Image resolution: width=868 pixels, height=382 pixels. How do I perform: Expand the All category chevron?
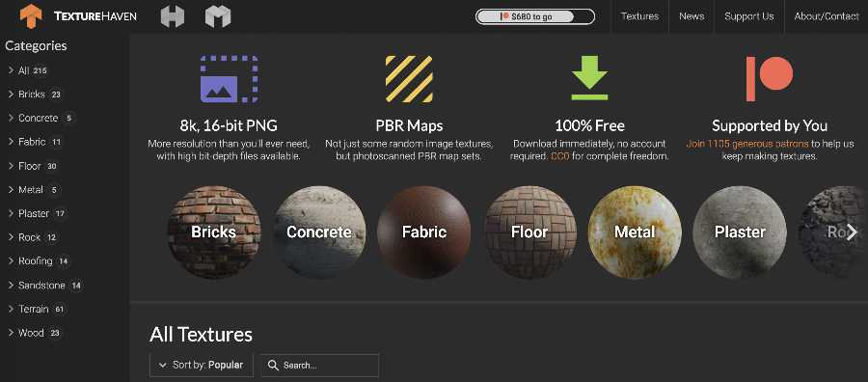(x=11, y=70)
